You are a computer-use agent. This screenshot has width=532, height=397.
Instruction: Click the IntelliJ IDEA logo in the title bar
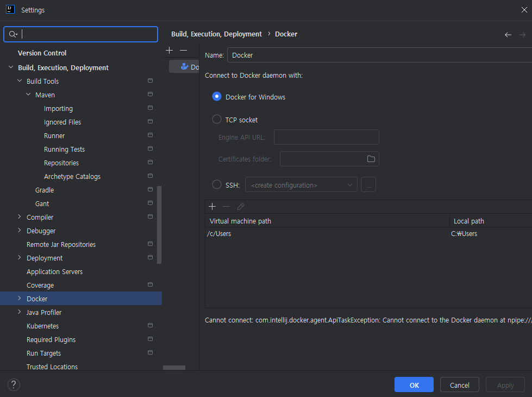10,9
